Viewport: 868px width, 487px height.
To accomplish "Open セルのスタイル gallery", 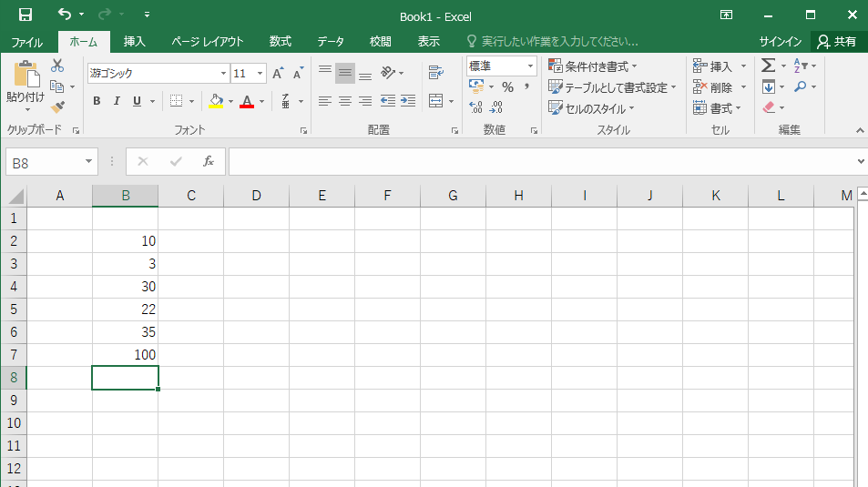I will click(x=591, y=108).
